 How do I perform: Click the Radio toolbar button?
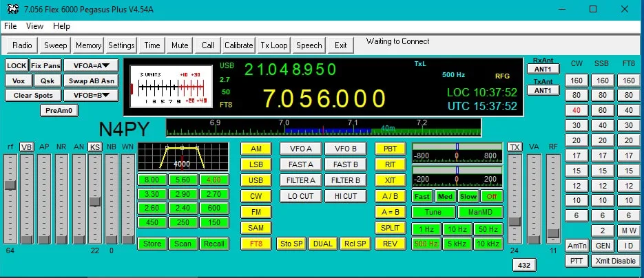tap(22, 45)
